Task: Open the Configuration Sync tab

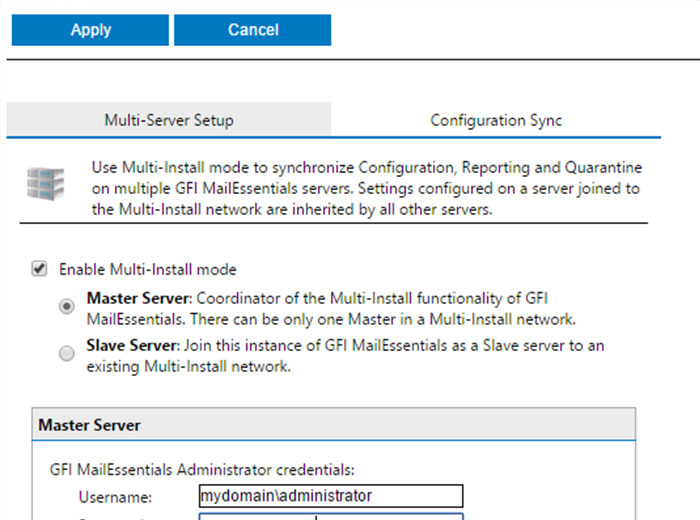Action: 496,120
